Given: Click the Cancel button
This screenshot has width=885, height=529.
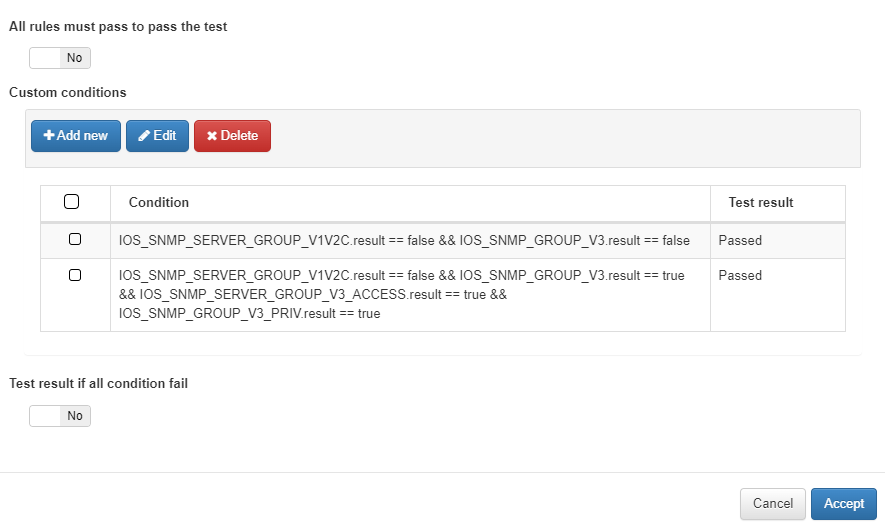Looking at the screenshot, I should (x=773, y=504).
